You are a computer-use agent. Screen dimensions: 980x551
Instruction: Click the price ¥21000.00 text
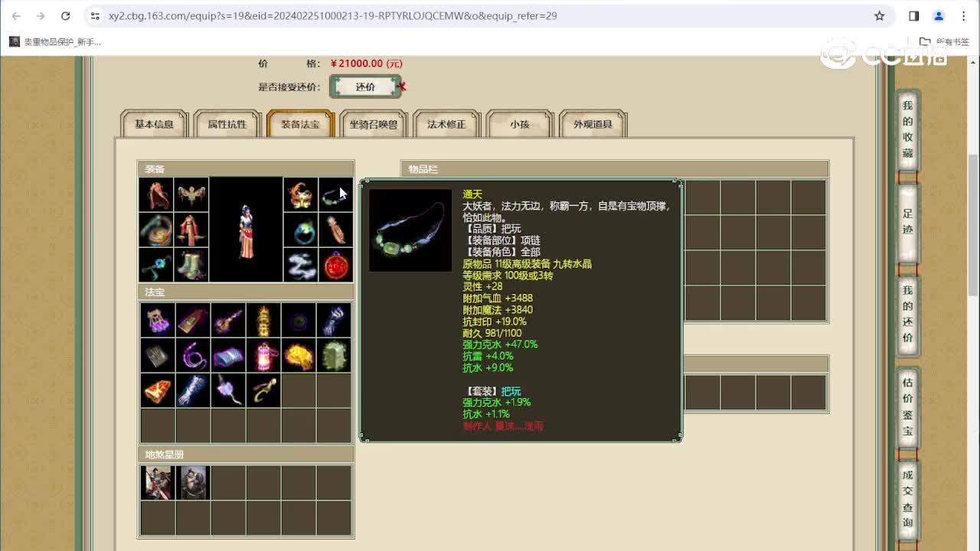367,64
